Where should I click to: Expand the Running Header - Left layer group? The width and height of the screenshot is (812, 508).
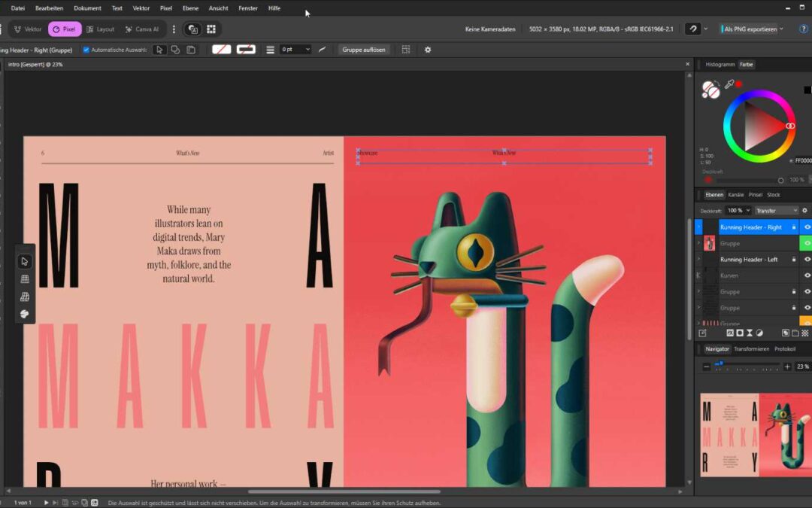coord(698,259)
